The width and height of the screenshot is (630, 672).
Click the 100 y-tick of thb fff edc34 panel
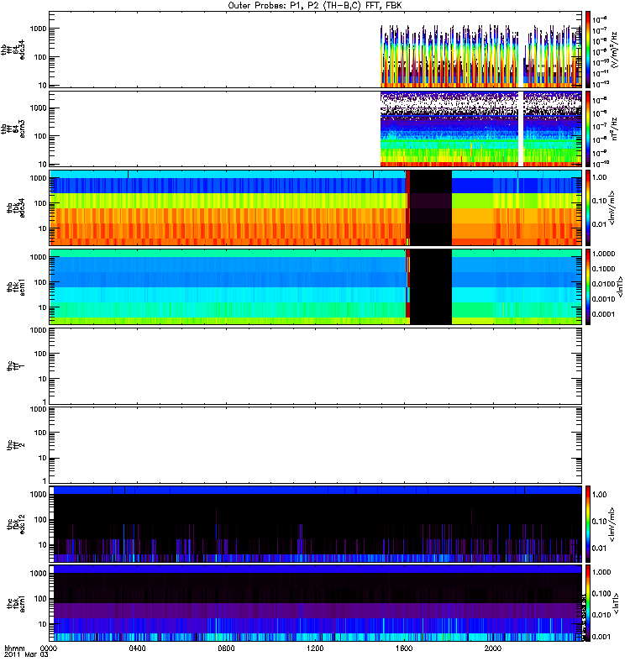pos(40,57)
